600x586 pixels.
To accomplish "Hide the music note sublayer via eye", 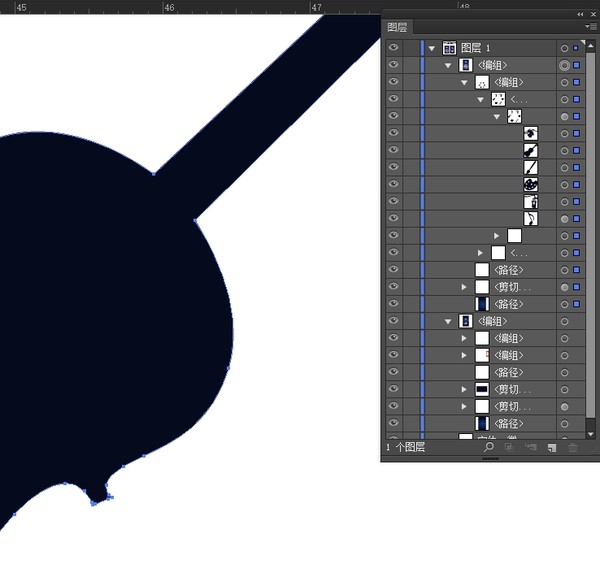I will coord(393,218).
